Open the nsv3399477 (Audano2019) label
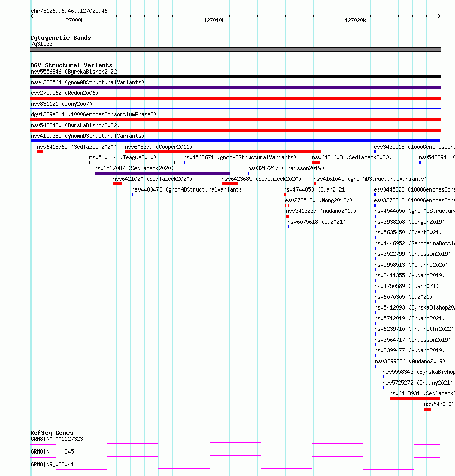The width and height of the screenshot is (455, 476). point(409,350)
